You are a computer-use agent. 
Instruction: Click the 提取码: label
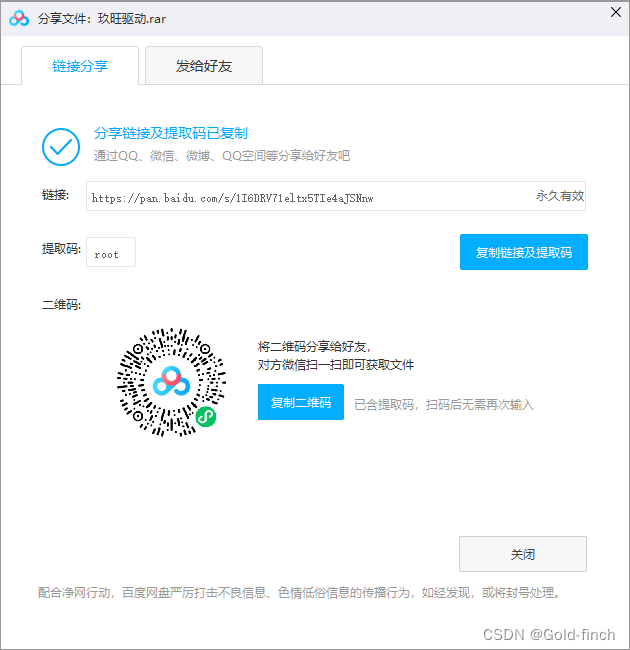coord(61,249)
